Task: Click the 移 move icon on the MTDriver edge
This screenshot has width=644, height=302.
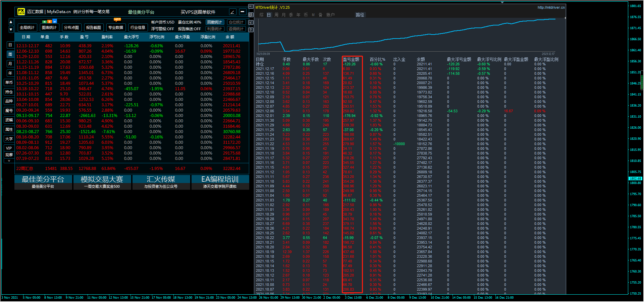Action: click(x=251, y=15)
